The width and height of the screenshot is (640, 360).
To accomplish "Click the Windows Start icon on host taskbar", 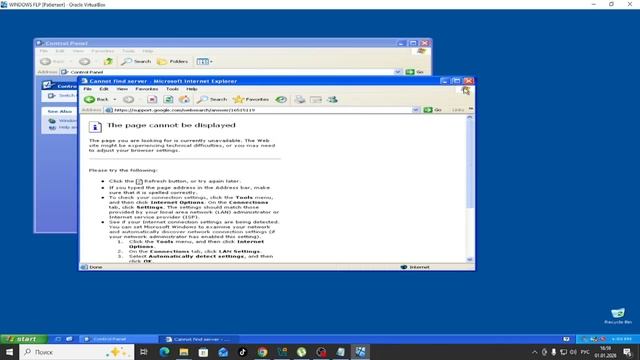I will tap(9, 352).
